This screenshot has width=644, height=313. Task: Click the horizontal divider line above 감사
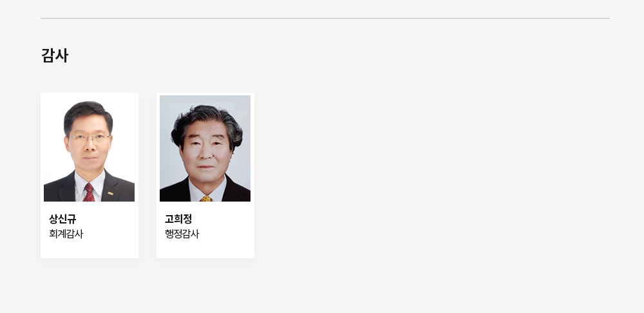325,19
